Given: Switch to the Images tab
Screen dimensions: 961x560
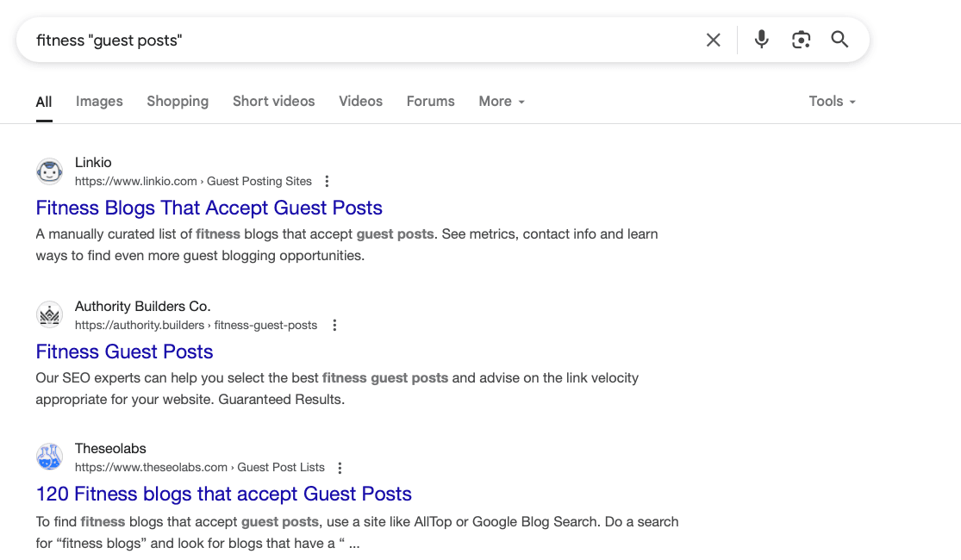Looking at the screenshot, I should point(99,102).
